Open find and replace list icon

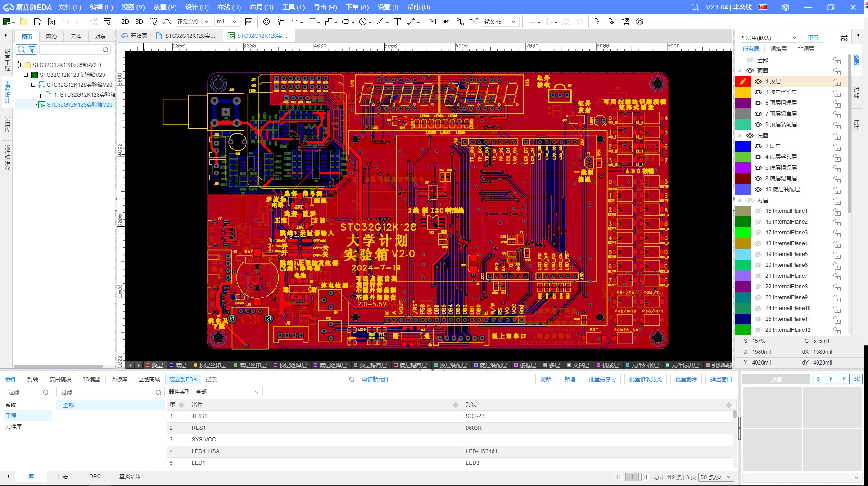coord(107,22)
